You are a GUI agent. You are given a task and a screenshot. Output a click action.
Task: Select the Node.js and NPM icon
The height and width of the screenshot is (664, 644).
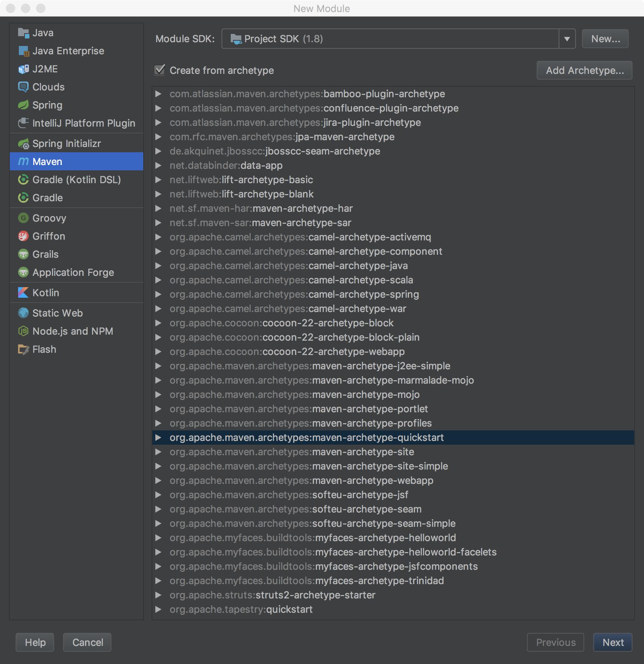(23, 331)
